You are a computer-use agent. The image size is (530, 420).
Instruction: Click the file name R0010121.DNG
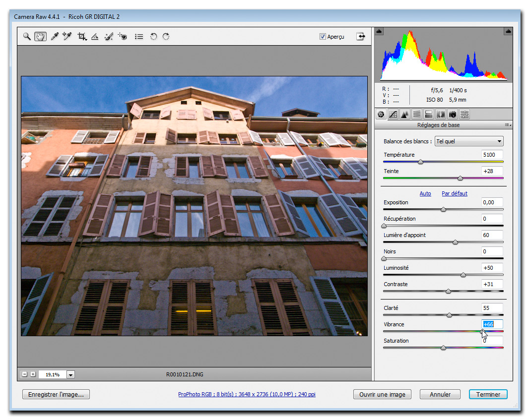(185, 374)
